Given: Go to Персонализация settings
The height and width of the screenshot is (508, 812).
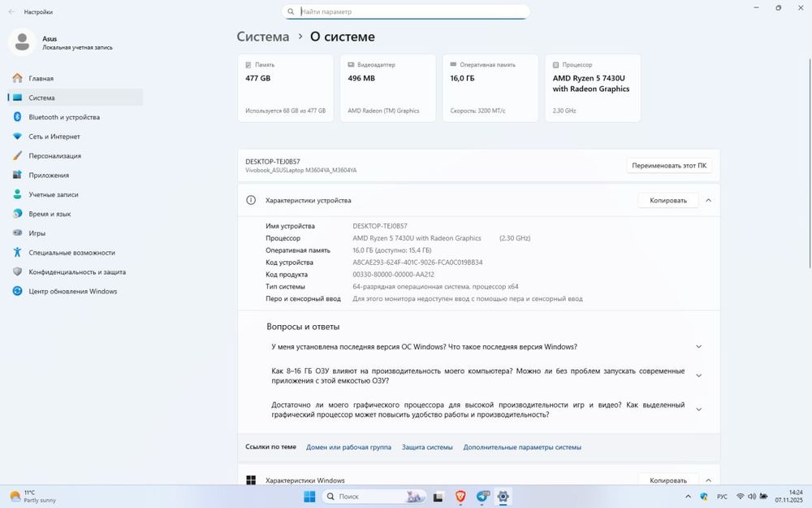Looking at the screenshot, I should (75, 155).
